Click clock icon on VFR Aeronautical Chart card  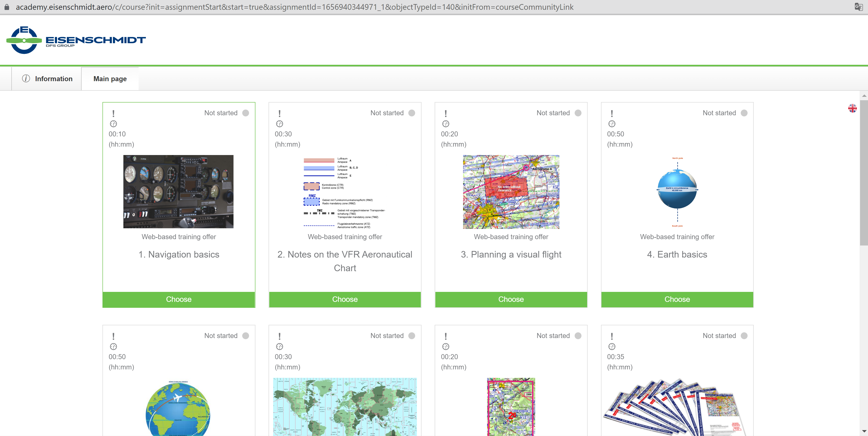click(x=280, y=124)
